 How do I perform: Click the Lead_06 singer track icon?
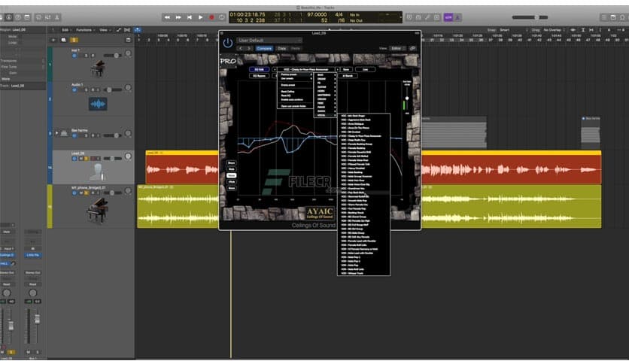[x=98, y=171]
